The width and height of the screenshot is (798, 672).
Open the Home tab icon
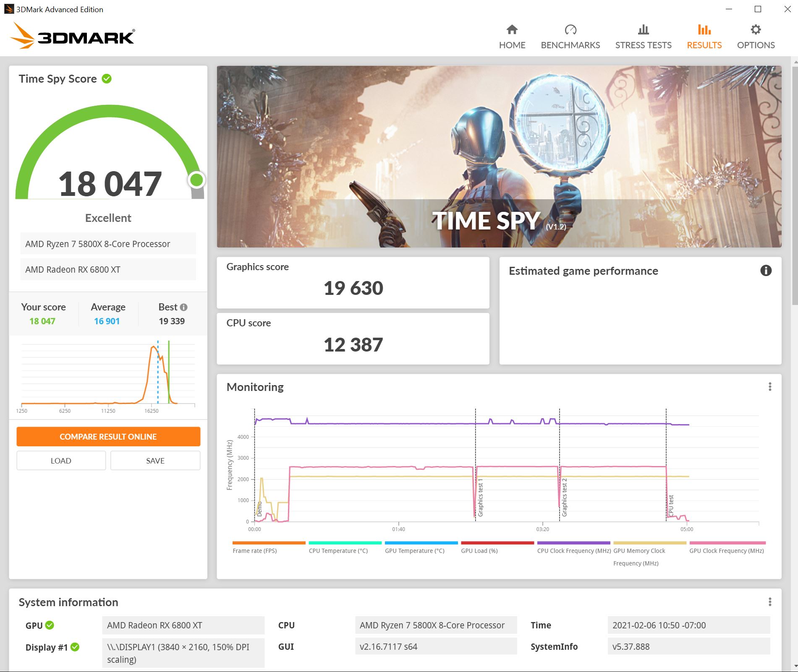[x=512, y=30]
